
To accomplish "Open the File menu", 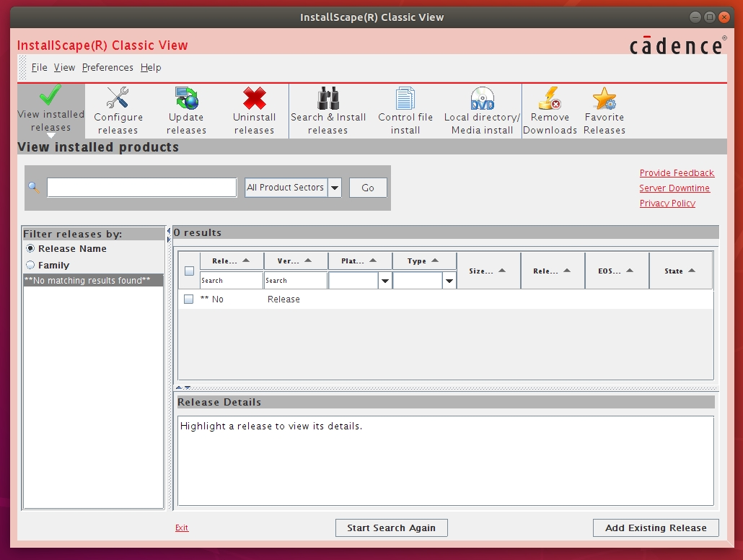I will pos(40,67).
